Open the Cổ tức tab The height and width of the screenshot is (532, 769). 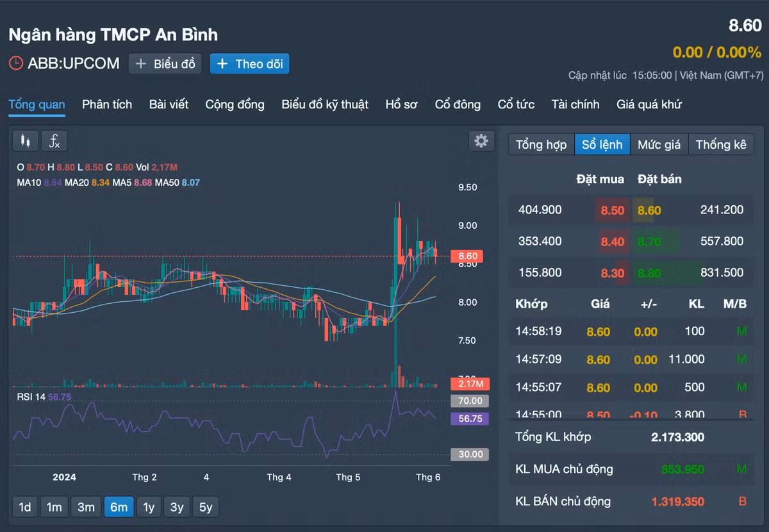(516, 104)
